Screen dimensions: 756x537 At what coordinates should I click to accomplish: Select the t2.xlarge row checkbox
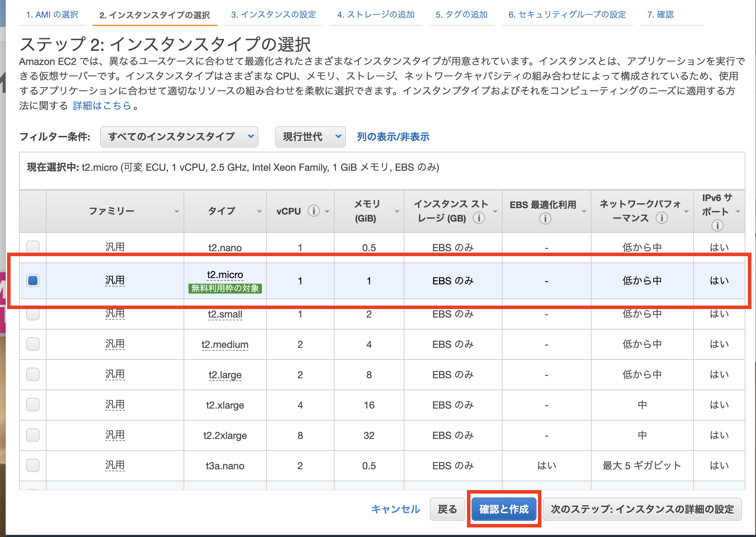pyautogui.click(x=33, y=405)
